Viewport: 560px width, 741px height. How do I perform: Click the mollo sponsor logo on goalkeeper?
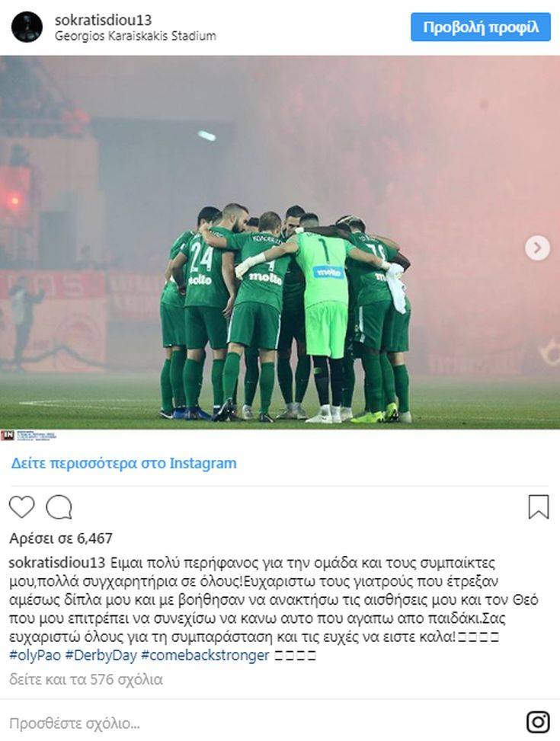(328, 272)
